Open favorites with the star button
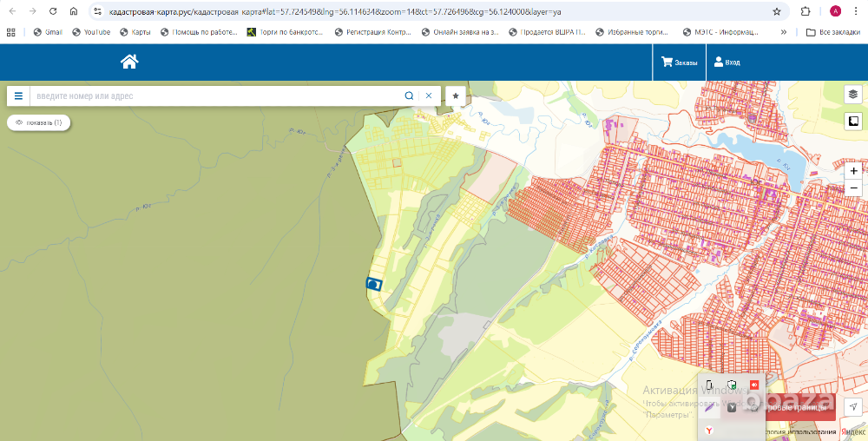The image size is (868, 441). point(456,95)
